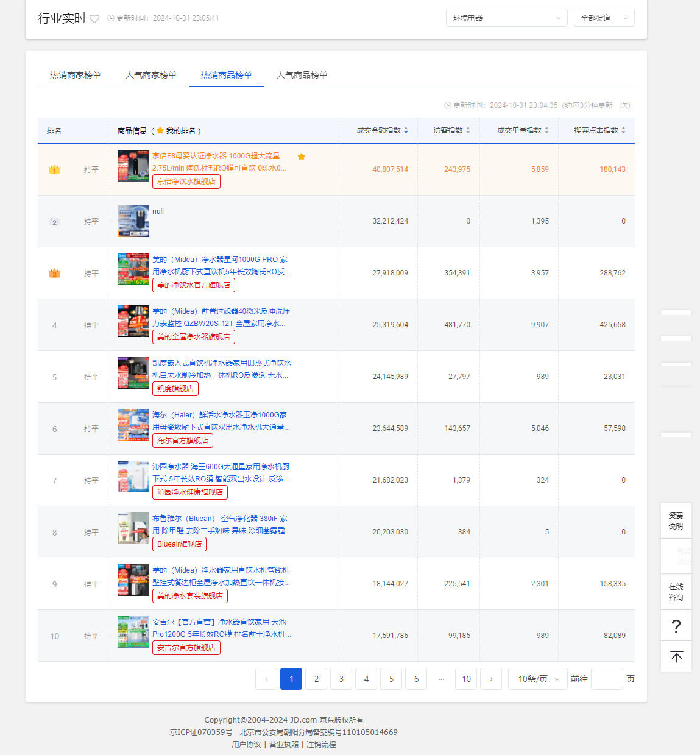This screenshot has height=755, width=700.
Task: Open the 美的净饮水官方旗舰店 store tag
Action: coord(194,285)
